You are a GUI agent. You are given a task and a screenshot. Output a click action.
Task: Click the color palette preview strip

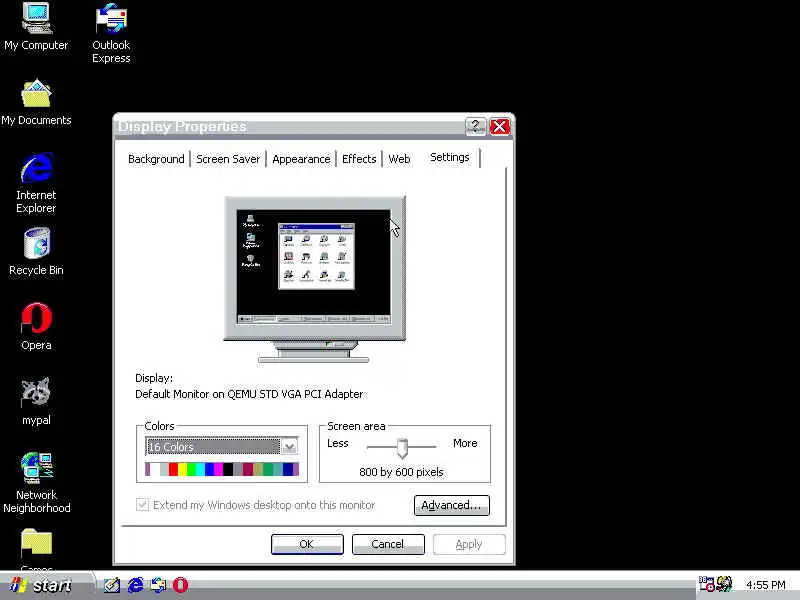pos(222,469)
